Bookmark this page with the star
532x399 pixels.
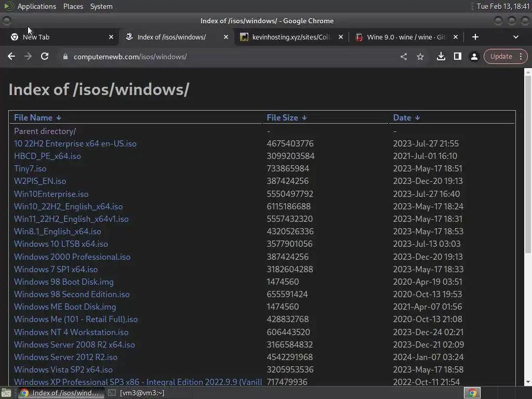[x=420, y=57]
